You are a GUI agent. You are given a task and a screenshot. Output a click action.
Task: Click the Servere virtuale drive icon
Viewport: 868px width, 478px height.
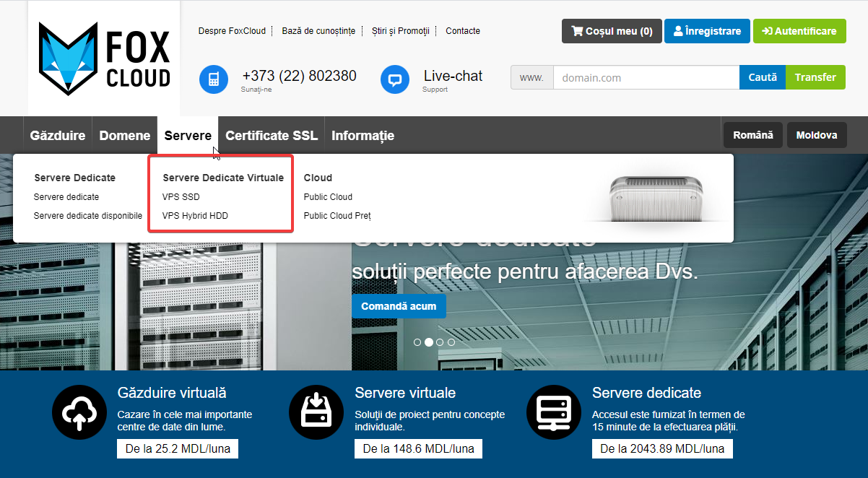point(316,412)
